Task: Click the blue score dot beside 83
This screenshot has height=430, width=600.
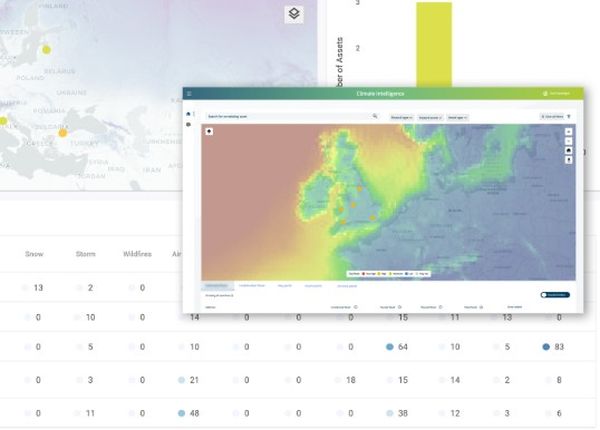Action: [x=546, y=347]
